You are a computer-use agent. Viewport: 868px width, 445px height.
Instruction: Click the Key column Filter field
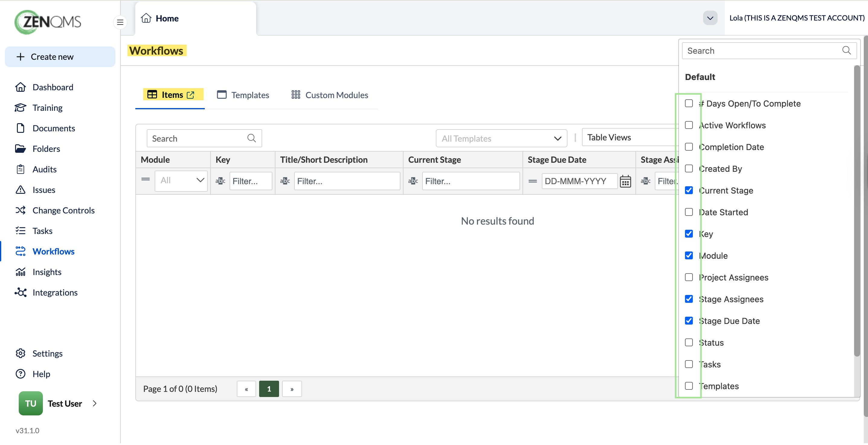251,181
